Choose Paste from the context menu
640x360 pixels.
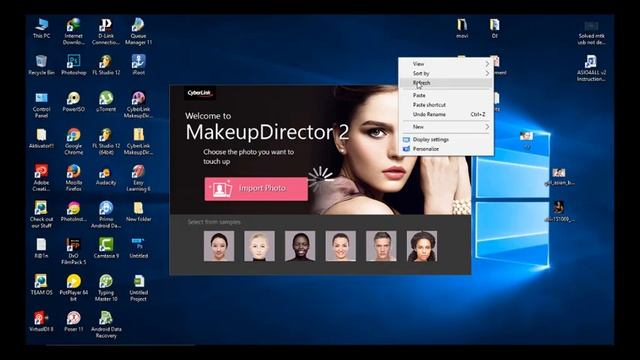pyautogui.click(x=446, y=95)
